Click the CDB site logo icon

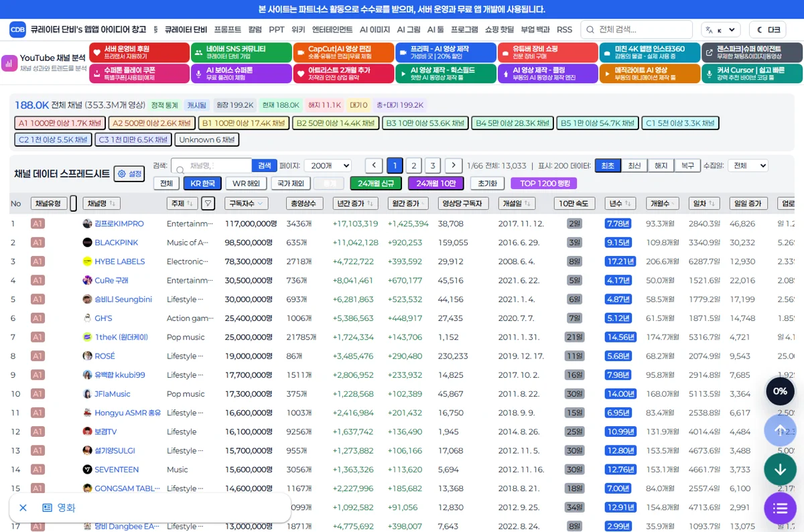point(17,29)
